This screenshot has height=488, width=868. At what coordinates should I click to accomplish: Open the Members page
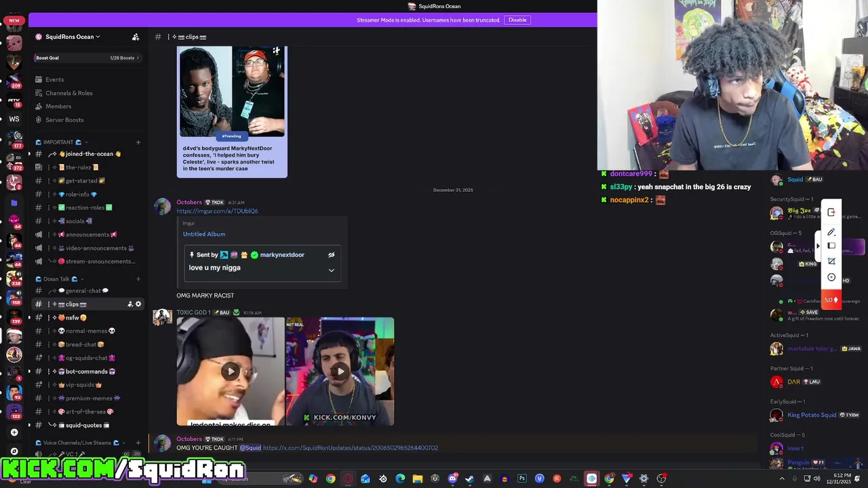pyautogui.click(x=58, y=106)
